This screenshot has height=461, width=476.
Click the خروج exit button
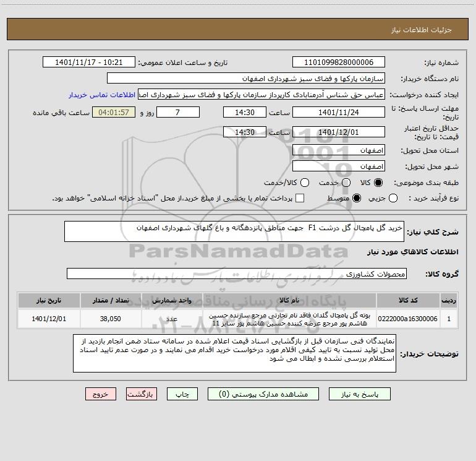101,394
